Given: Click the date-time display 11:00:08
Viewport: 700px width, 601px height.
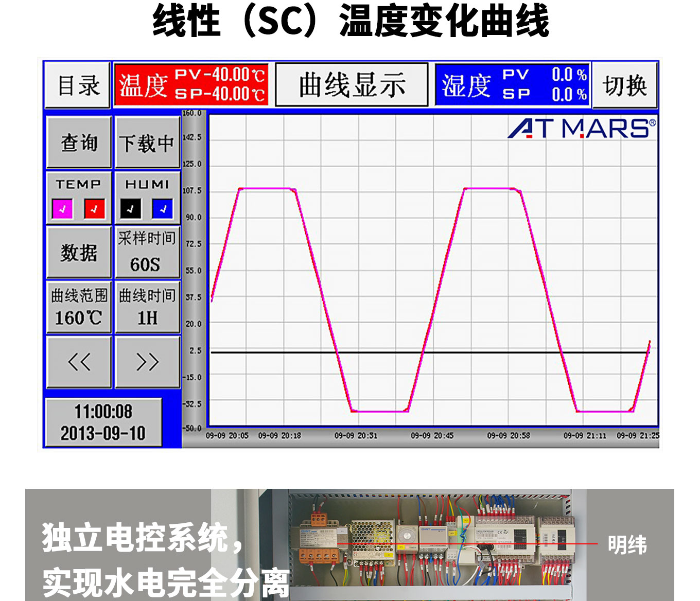Looking at the screenshot, I should point(103,422).
